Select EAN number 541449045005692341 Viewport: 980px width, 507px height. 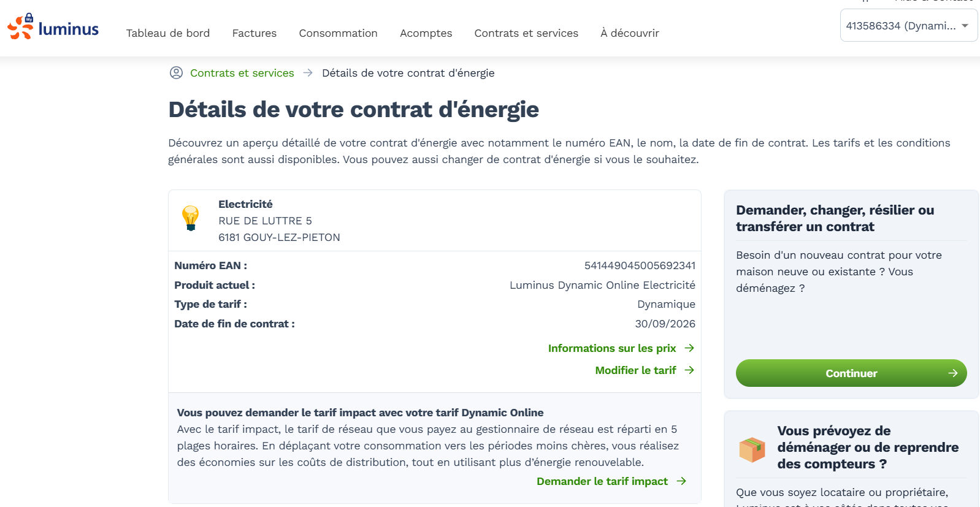pyautogui.click(x=640, y=265)
